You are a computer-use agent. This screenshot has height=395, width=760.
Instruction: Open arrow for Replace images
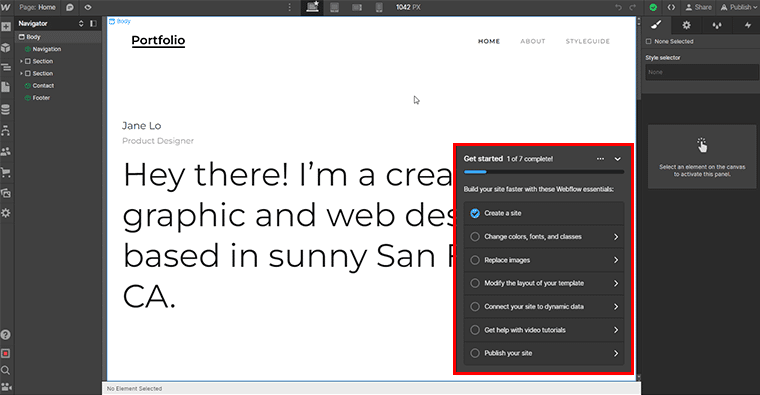[616, 260]
